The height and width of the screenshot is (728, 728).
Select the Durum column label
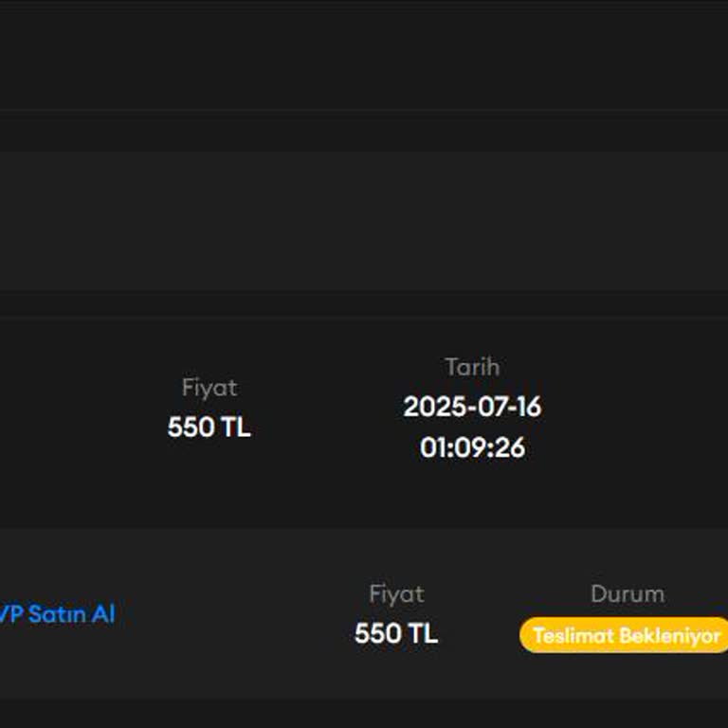627,594
